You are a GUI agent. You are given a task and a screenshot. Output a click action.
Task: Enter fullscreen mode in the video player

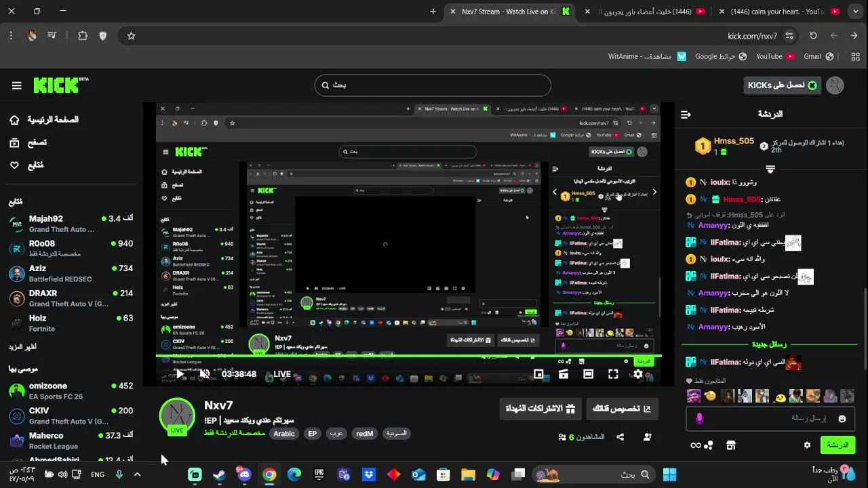(x=613, y=374)
